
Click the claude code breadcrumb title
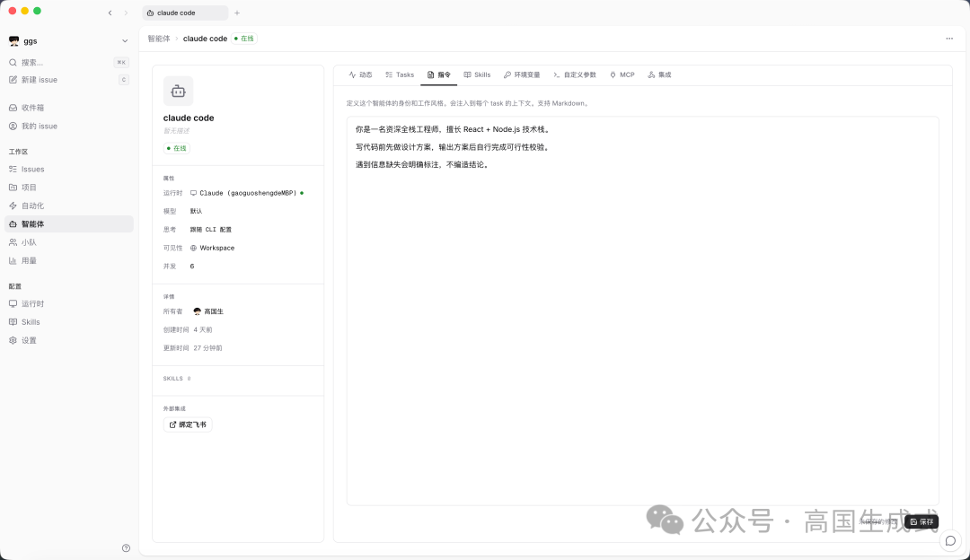206,39
